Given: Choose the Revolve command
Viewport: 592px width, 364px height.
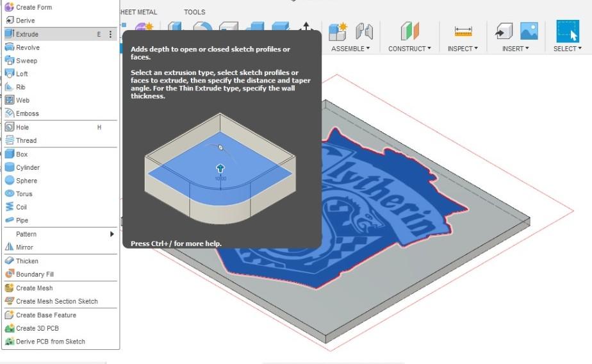Looking at the screenshot, I should 60,47.
